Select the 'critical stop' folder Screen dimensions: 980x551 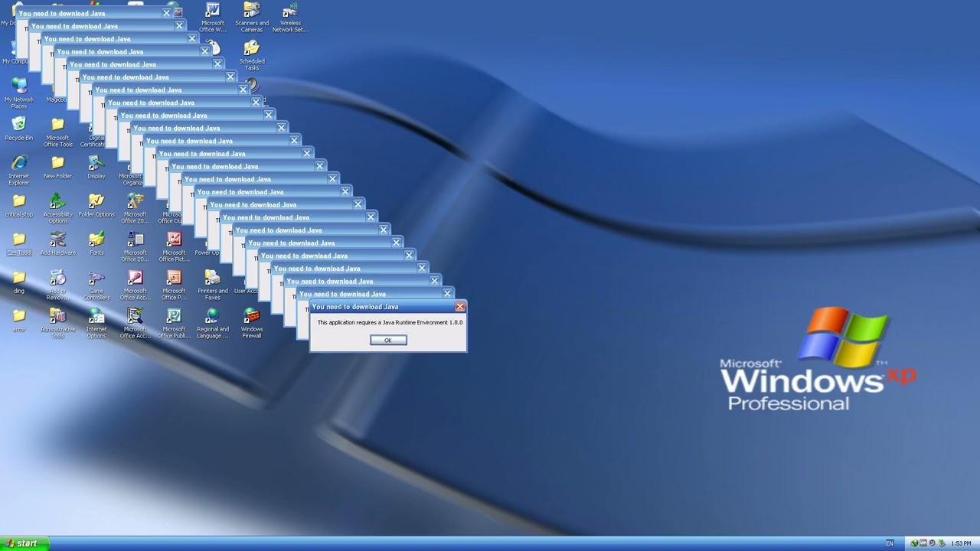coord(19,205)
